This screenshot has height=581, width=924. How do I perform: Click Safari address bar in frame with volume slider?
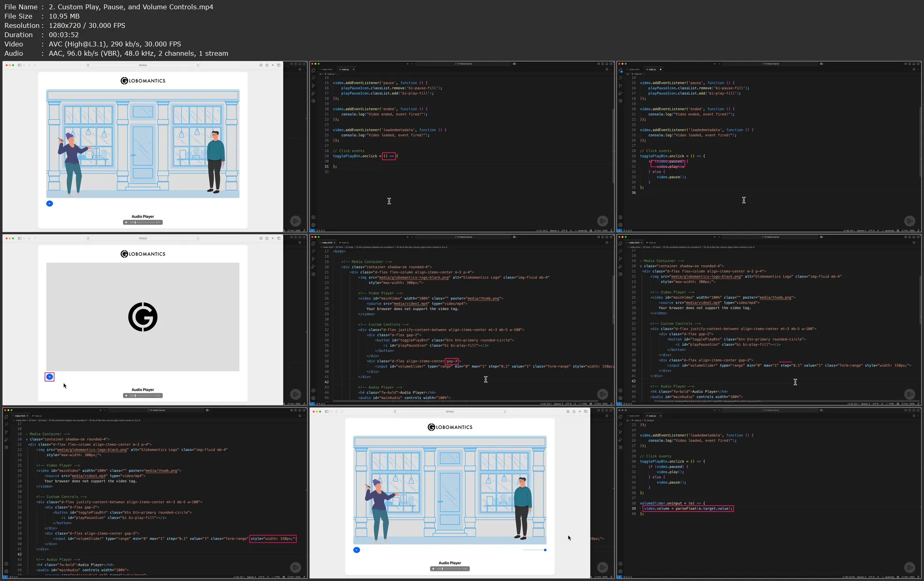[x=450, y=411]
